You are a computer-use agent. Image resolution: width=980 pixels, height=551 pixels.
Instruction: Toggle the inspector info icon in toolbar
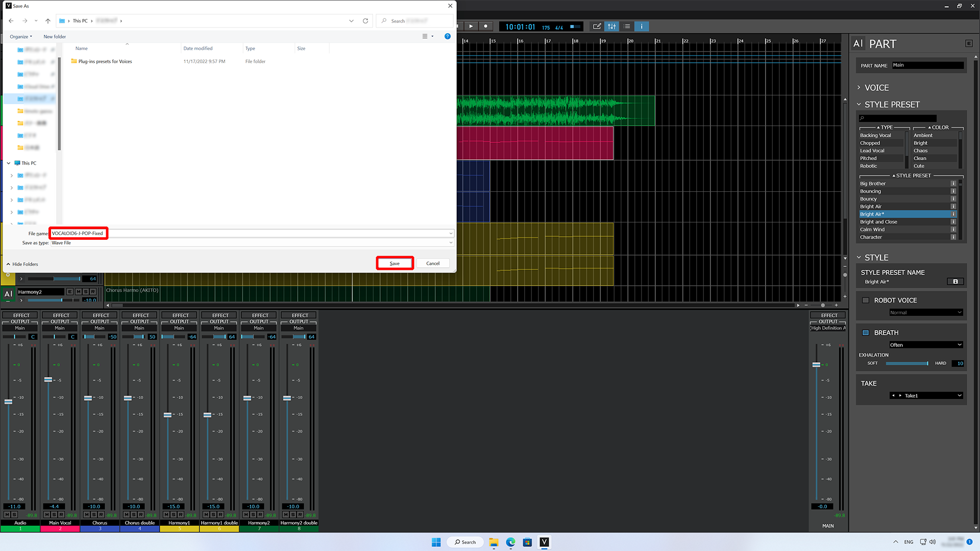[x=642, y=26]
